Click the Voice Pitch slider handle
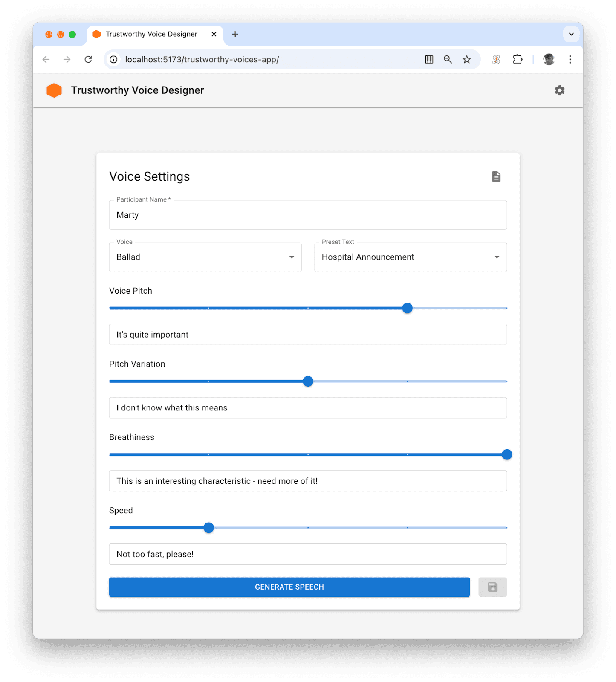Image resolution: width=616 pixels, height=682 pixels. pyautogui.click(x=407, y=308)
